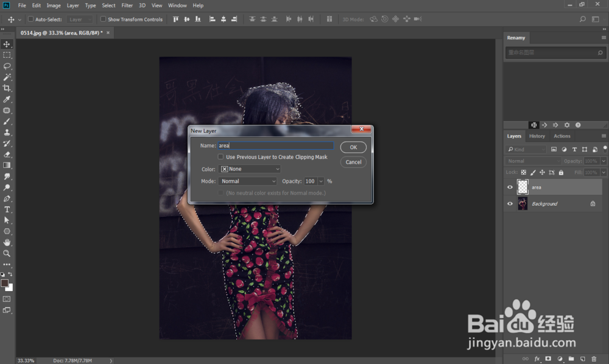Open the Opacity arrow in New Layer dialog

pyautogui.click(x=321, y=181)
